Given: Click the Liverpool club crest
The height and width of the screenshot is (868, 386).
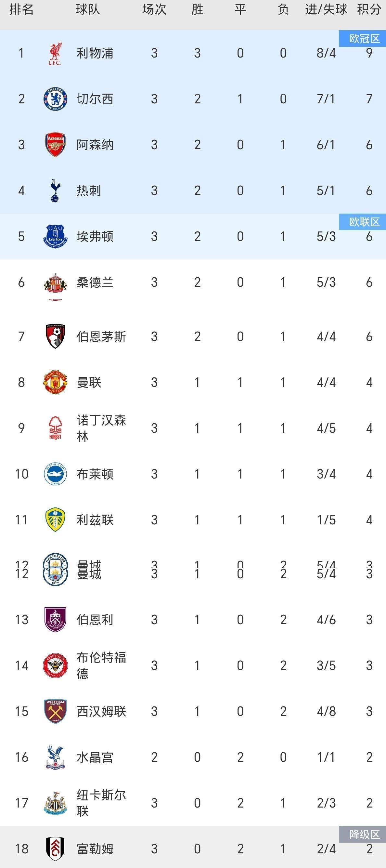Looking at the screenshot, I should pos(55,53).
